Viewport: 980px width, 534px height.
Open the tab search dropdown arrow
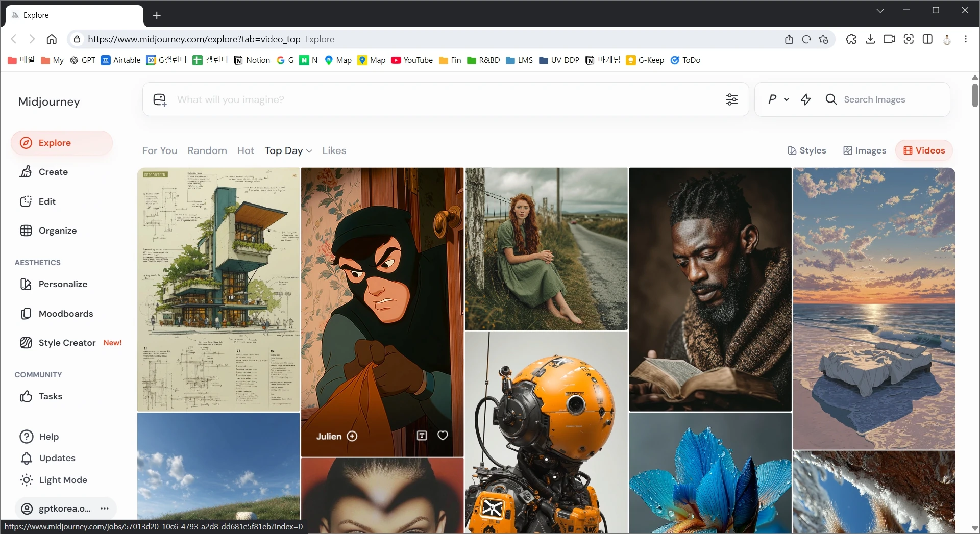(x=880, y=10)
